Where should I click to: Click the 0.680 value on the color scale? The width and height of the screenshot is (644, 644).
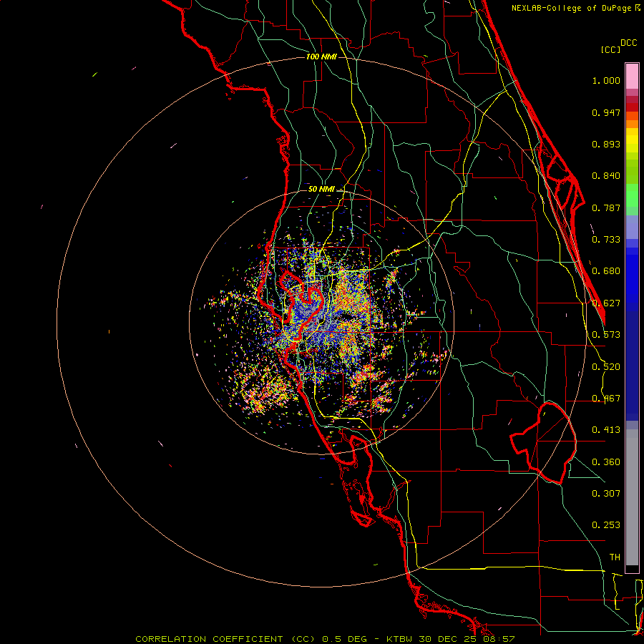pyautogui.click(x=606, y=271)
